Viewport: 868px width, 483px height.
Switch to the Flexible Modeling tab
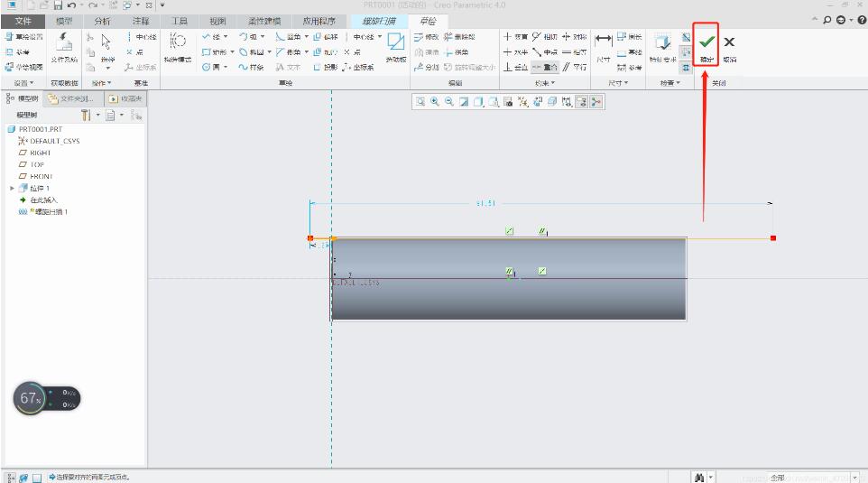(x=264, y=21)
